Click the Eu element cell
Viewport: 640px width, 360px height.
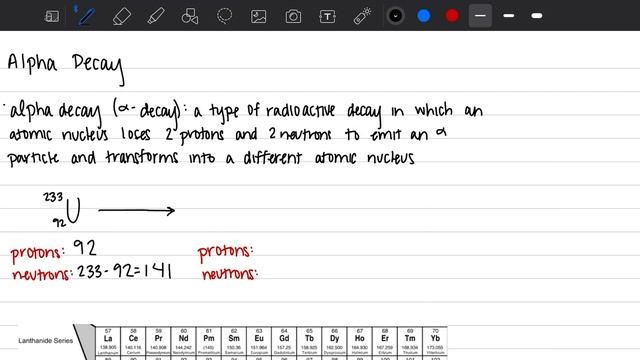coord(259,341)
